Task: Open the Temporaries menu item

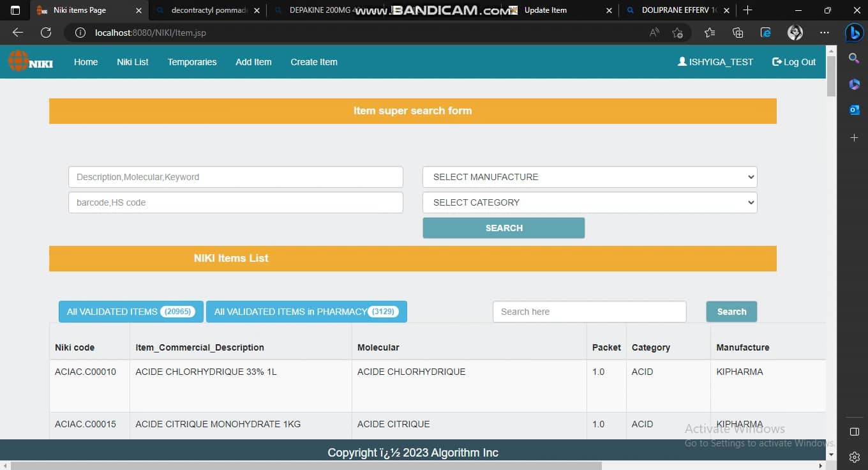Action: pyautogui.click(x=192, y=62)
